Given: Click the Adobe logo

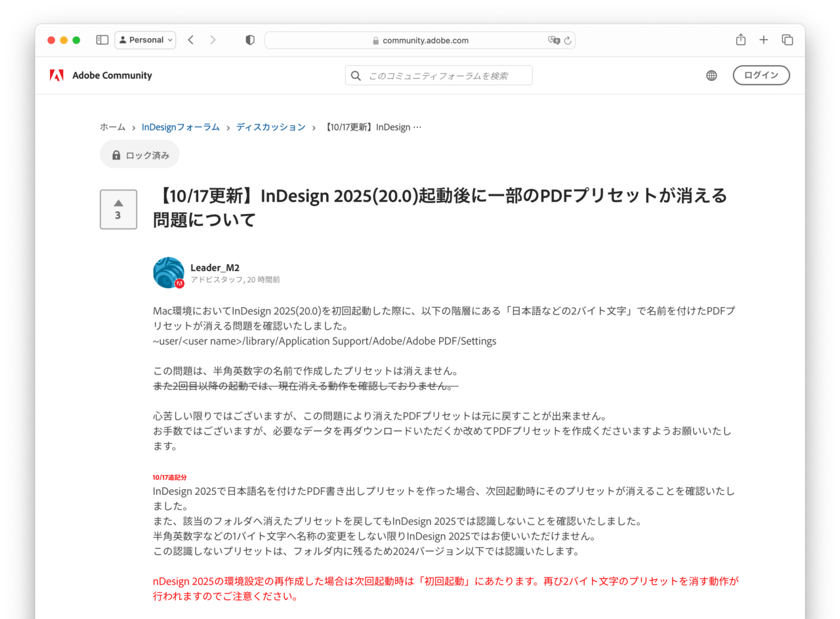Looking at the screenshot, I should tap(56, 75).
